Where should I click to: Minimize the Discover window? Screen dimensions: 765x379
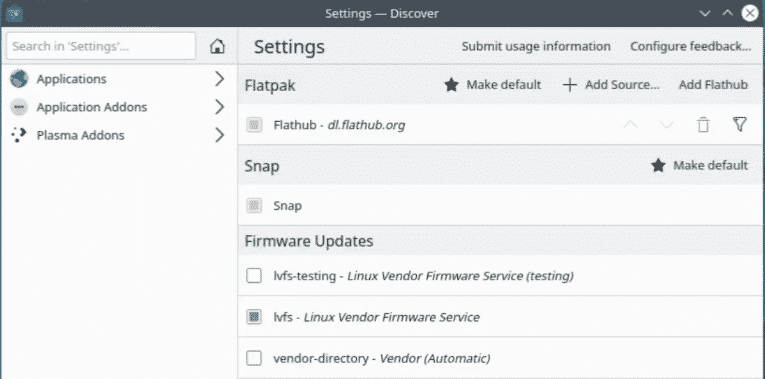pos(705,13)
